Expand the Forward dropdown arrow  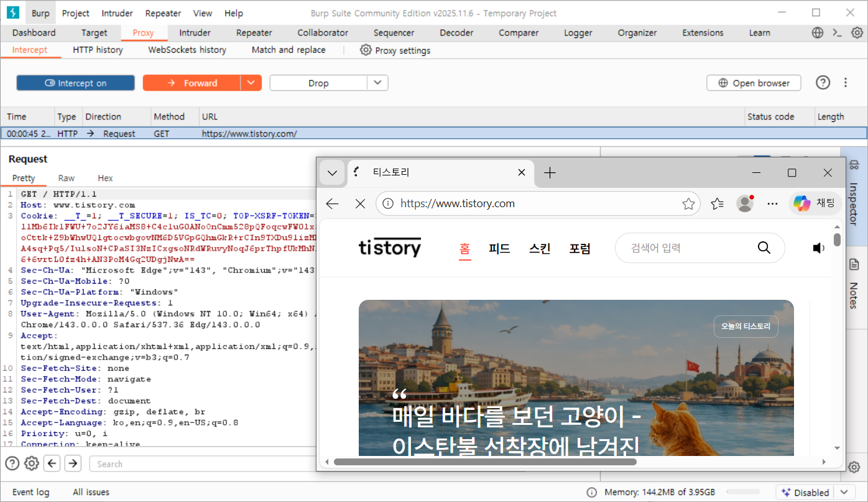(x=251, y=83)
